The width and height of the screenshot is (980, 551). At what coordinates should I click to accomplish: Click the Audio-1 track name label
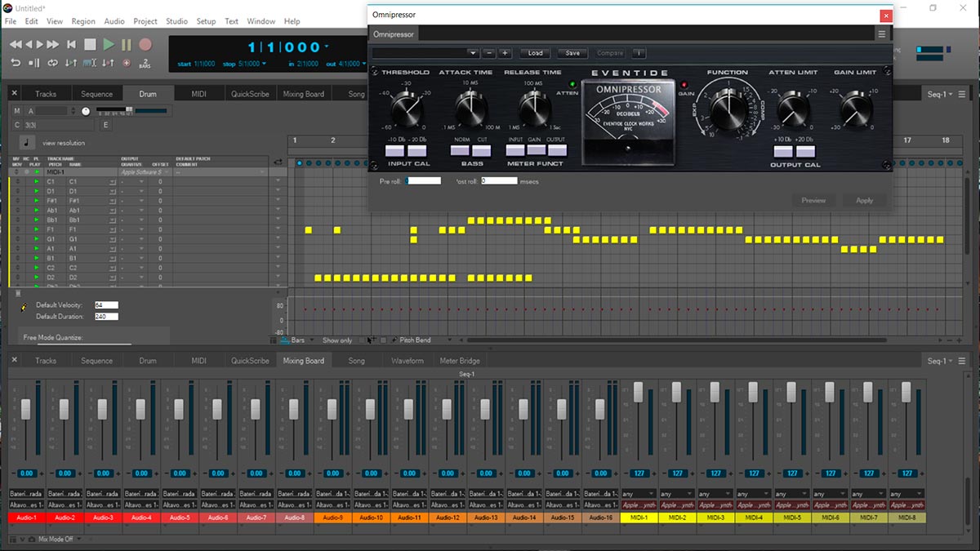coord(26,518)
